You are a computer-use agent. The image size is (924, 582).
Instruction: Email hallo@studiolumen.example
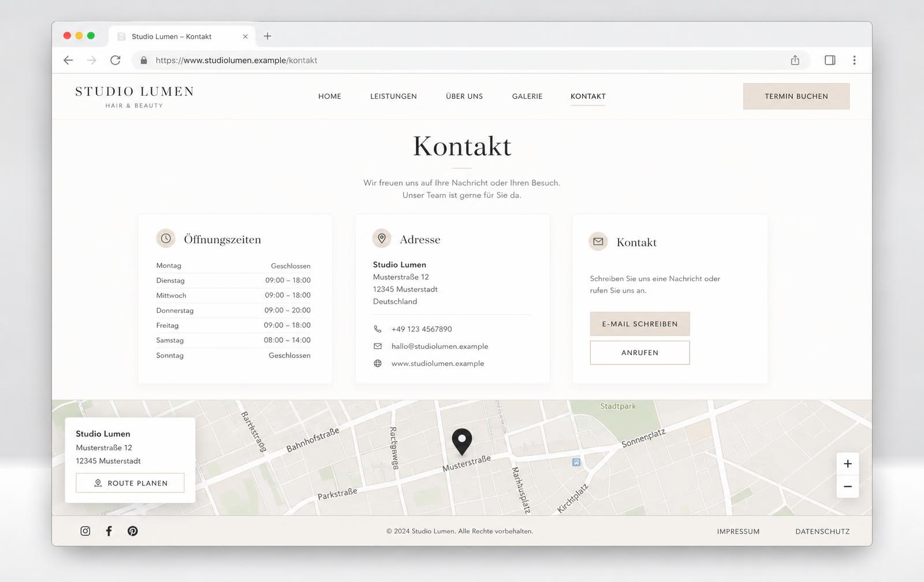(439, 346)
